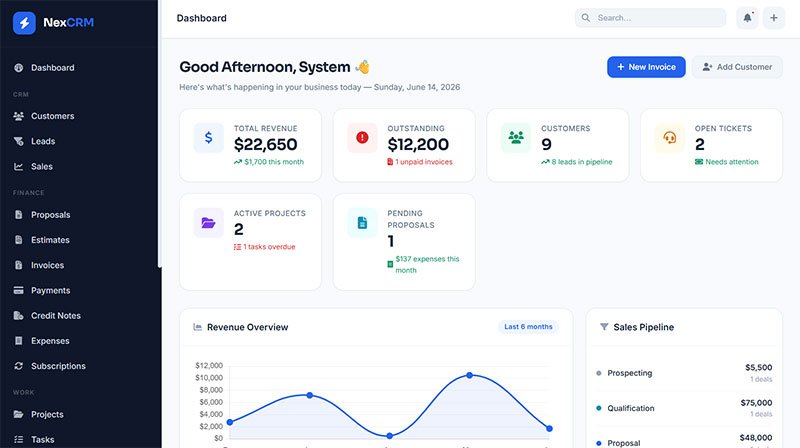Click the dollar sign Total Revenue icon
This screenshot has width=800, height=448.
pyautogui.click(x=209, y=137)
